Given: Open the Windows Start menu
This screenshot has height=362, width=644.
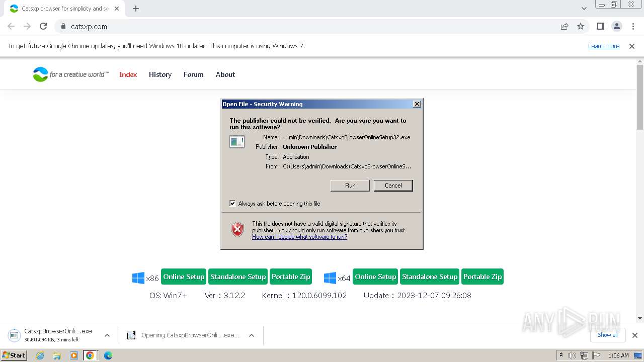Looking at the screenshot, I should tap(14, 355).
